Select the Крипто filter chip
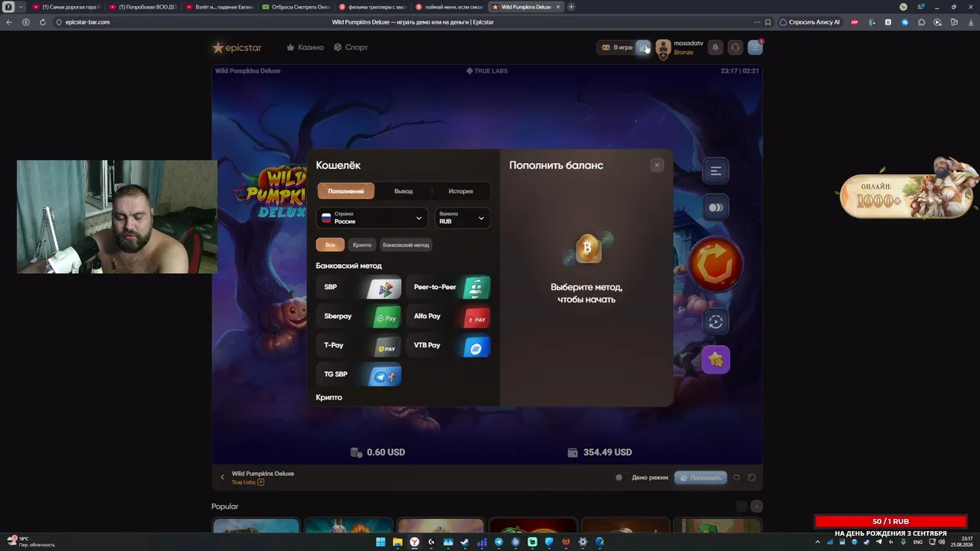 362,245
